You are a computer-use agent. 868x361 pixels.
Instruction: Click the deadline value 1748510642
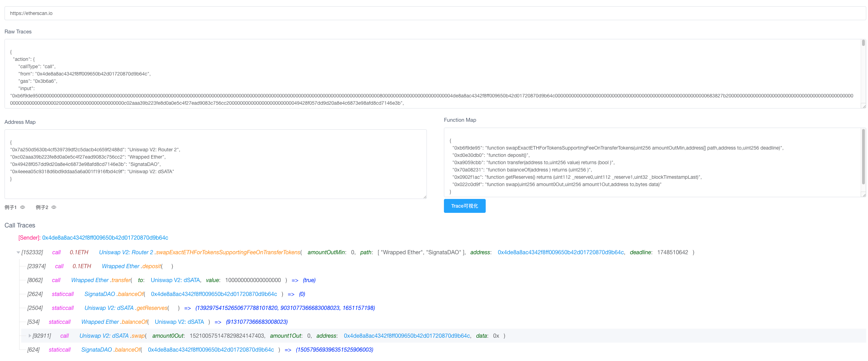[673, 252]
